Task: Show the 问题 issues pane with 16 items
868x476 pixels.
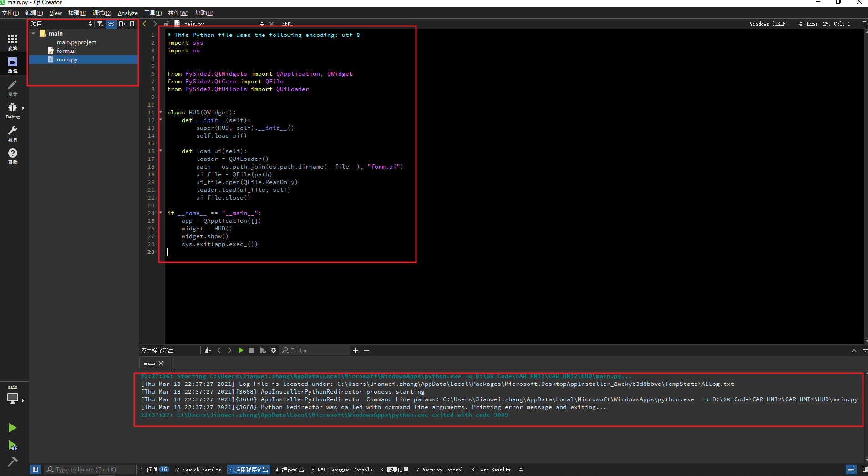Action: [155, 470]
